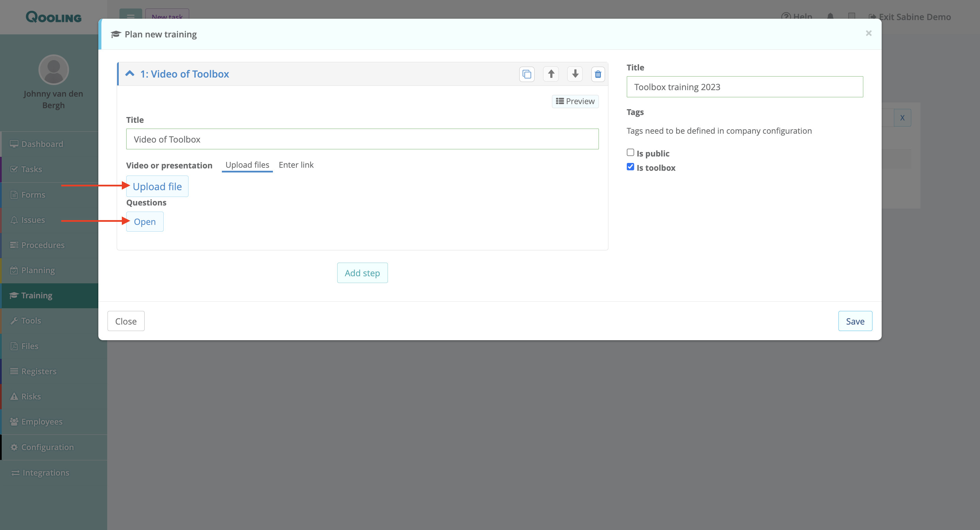Move step up with arrow icon
The image size is (980, 530).
[x=551, y=74]
